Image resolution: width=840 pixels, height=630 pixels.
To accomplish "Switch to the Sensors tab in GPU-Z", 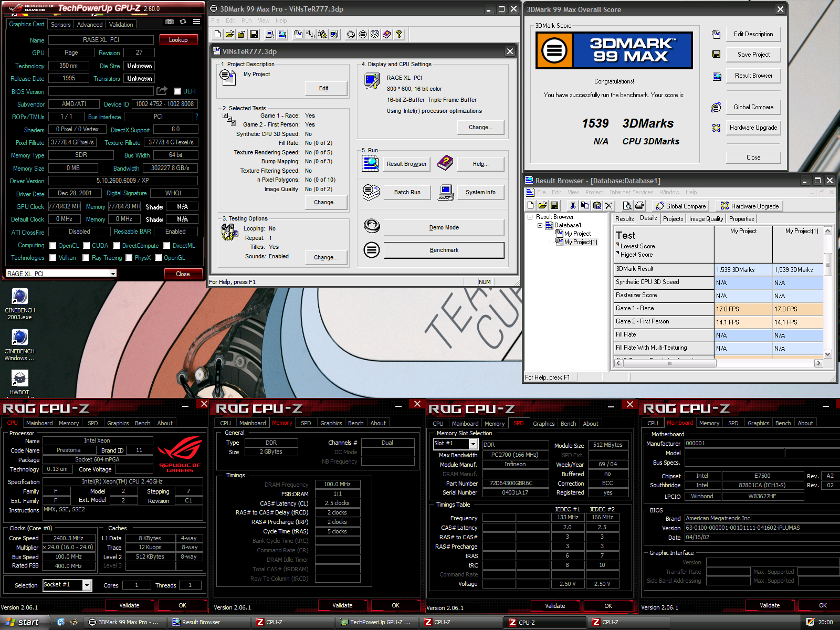I will (60, 25).
